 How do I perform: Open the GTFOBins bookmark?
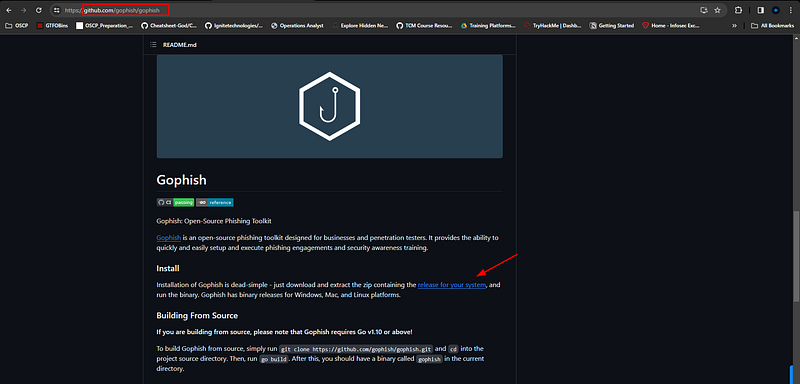(x=52, y=25)
